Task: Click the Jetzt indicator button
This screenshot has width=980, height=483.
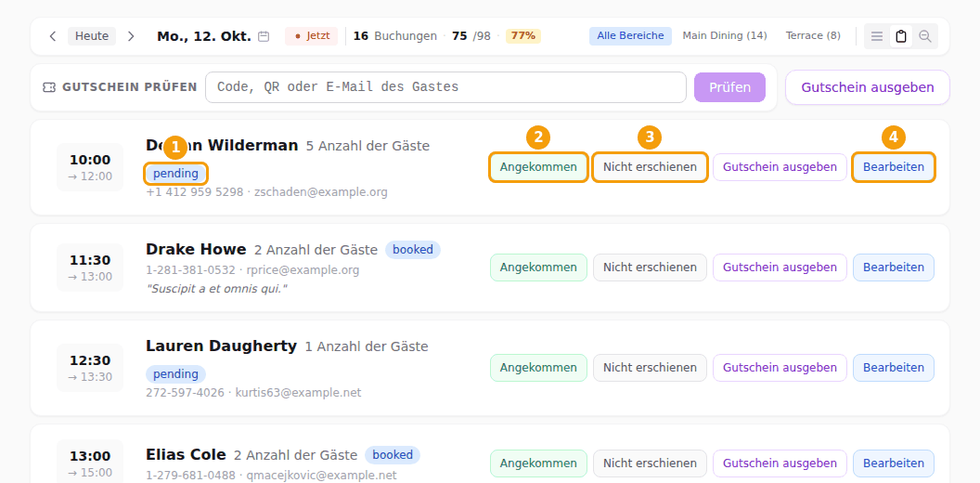Action: (311, 36)
